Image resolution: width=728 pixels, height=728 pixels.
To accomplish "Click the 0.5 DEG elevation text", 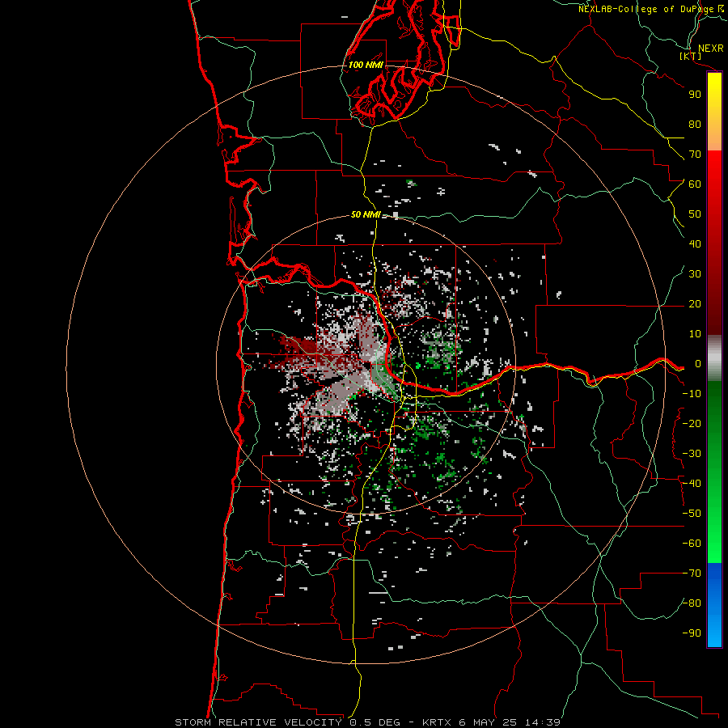I will [x=373, y=722].
